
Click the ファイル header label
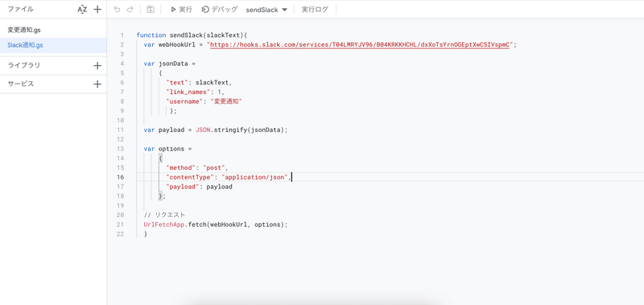click(21, 9)
